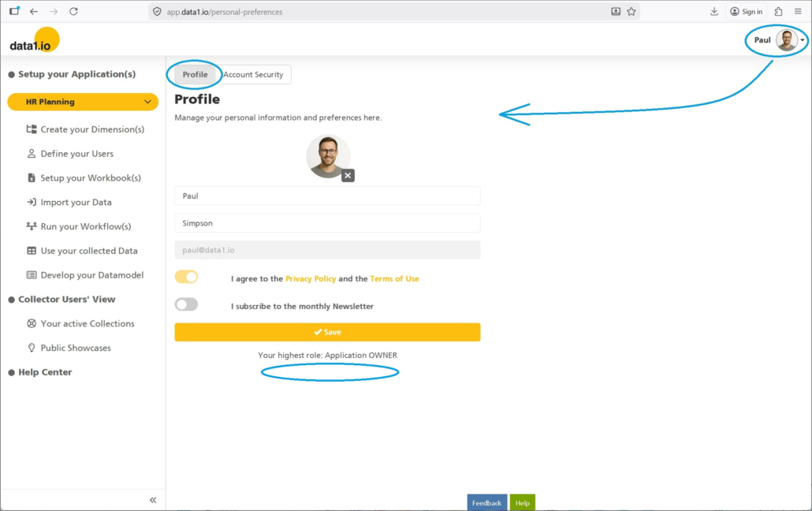This screenshot has height=511, width=812.
Task: Click the browser reload page icon
Action: 73,12
